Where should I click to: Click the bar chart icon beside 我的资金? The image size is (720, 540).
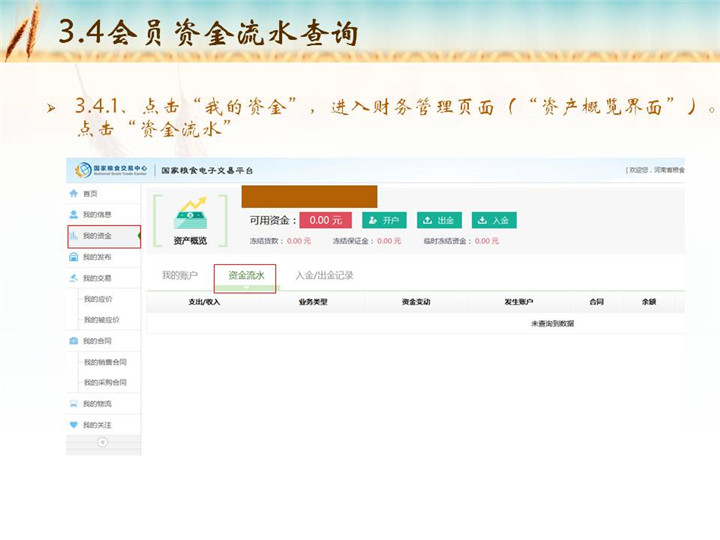[x=73, y=236]
